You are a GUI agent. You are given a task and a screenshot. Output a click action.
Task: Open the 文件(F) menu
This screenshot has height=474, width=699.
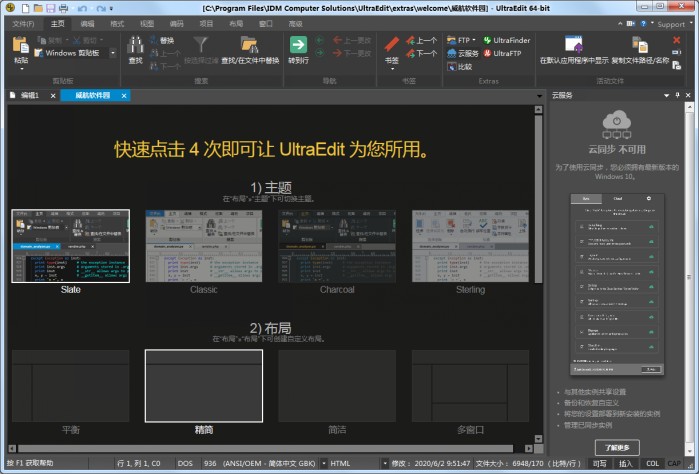23,22
